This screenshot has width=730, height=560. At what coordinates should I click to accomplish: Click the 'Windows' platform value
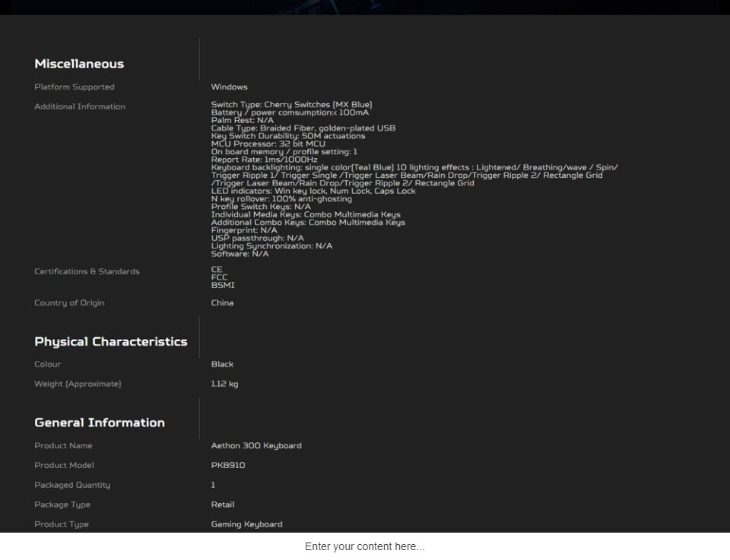(229, 87)
